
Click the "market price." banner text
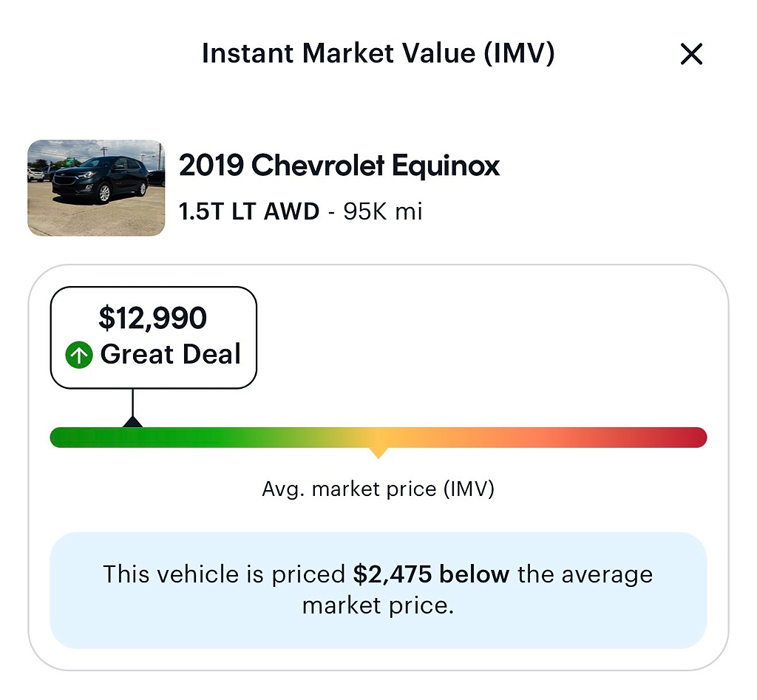pyautogui.click(x=378, y=605)
